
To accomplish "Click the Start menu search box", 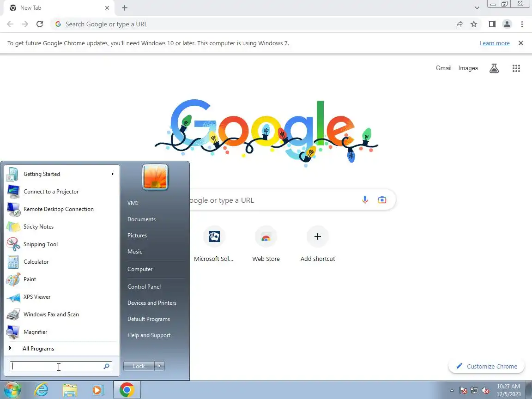I will coord(61,366).
